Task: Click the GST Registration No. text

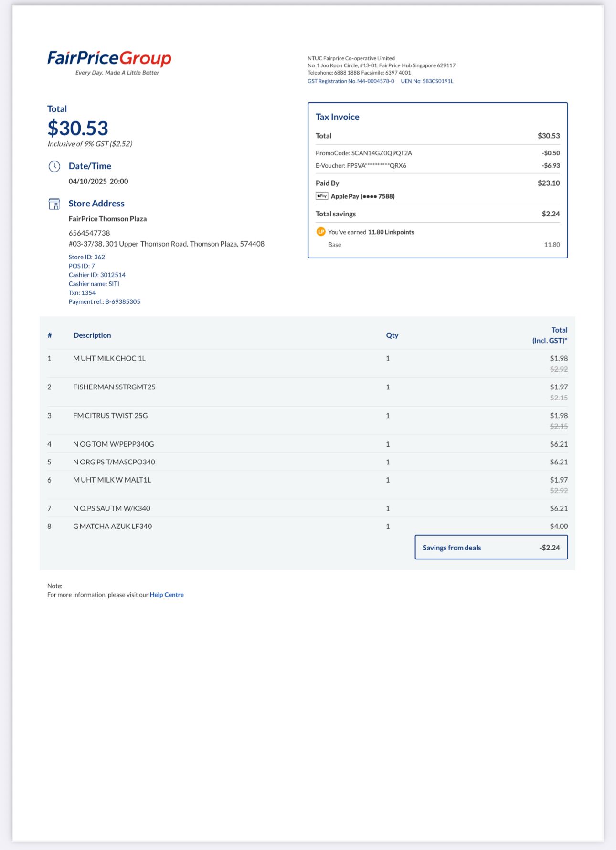Action: tap(351, 81)
